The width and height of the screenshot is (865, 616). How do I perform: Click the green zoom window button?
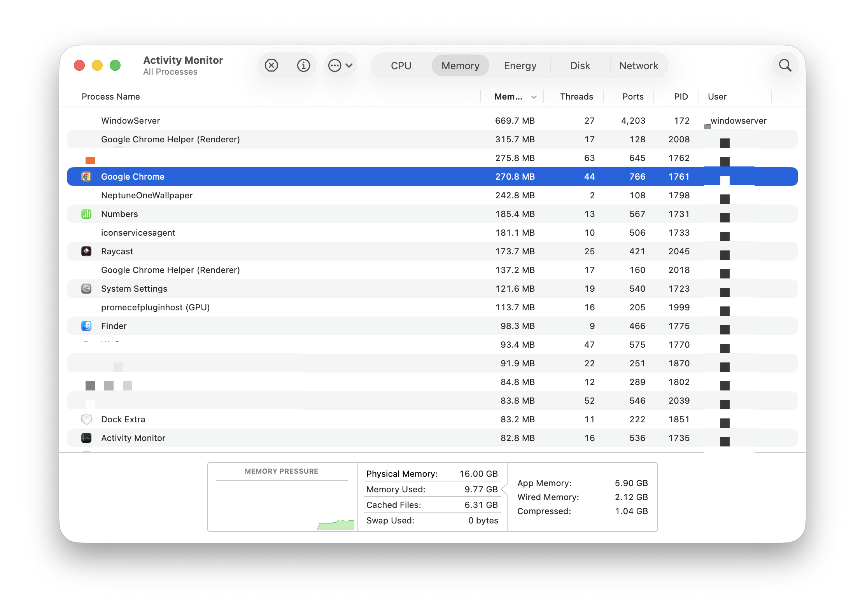[x=115, y=65]
